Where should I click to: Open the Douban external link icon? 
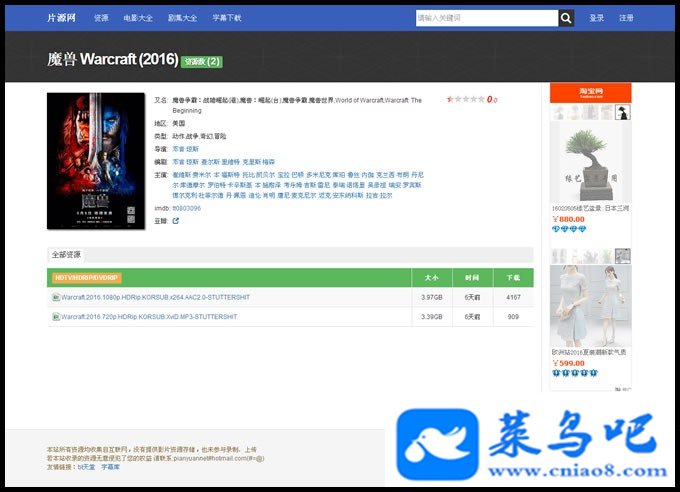coord(176,221)
